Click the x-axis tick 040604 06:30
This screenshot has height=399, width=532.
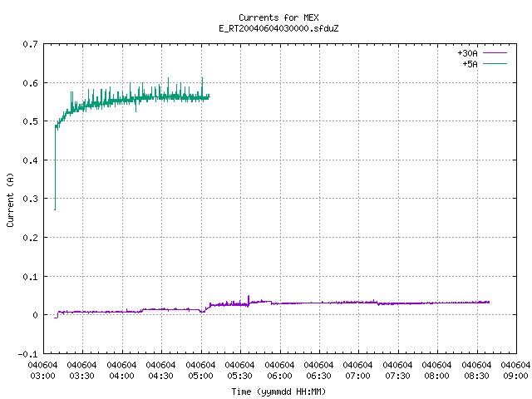pos(318,371)
